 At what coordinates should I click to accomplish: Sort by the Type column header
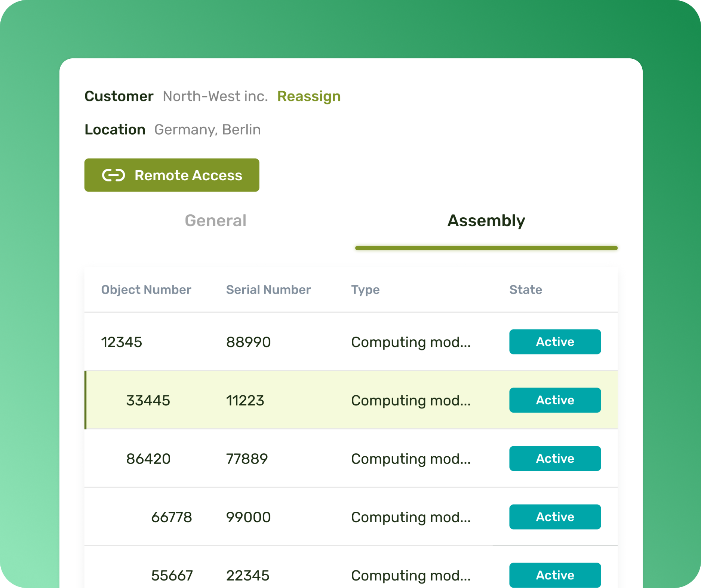pos(365,290)
